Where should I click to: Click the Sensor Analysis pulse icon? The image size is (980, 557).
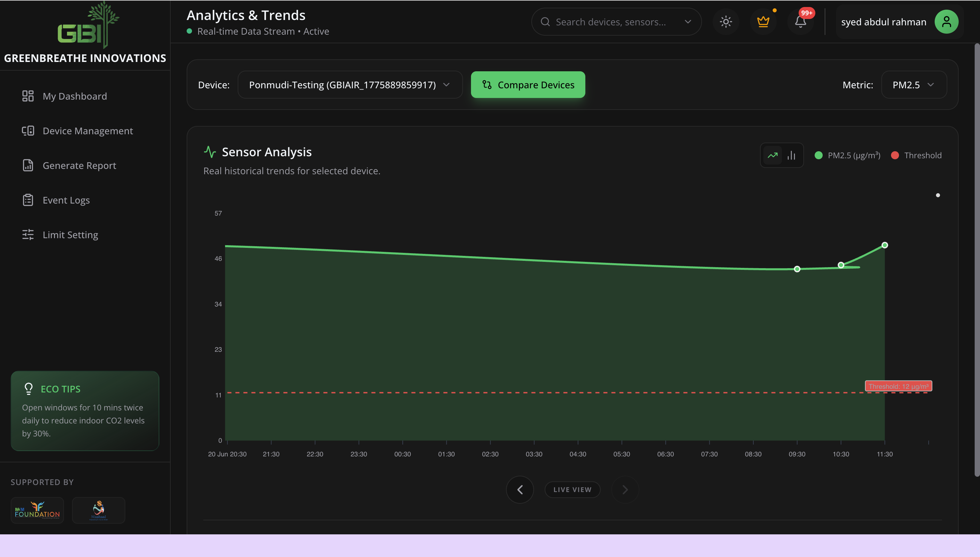pyautogui.click(x=210, y=152)
